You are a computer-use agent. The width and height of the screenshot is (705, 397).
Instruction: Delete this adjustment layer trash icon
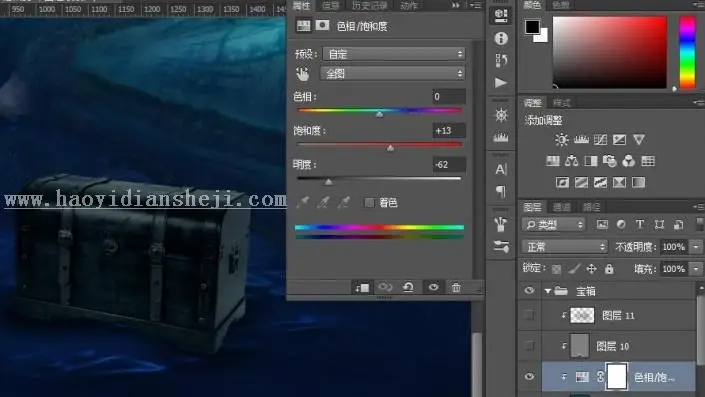coord(456,287)
